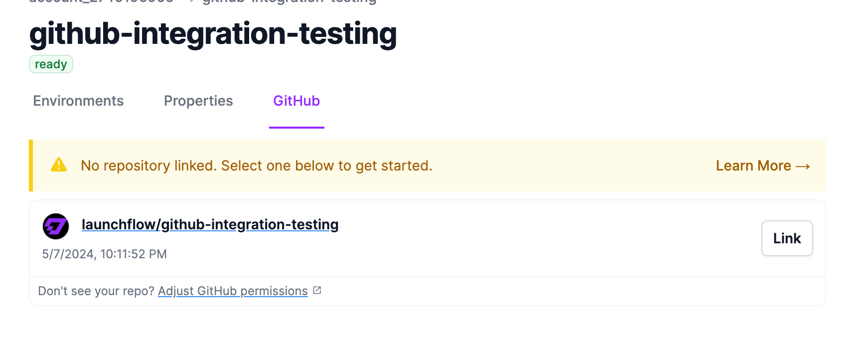Follow the Learn More link
Image resolution: width=868 pixels, height=345 pixels.
753,166
